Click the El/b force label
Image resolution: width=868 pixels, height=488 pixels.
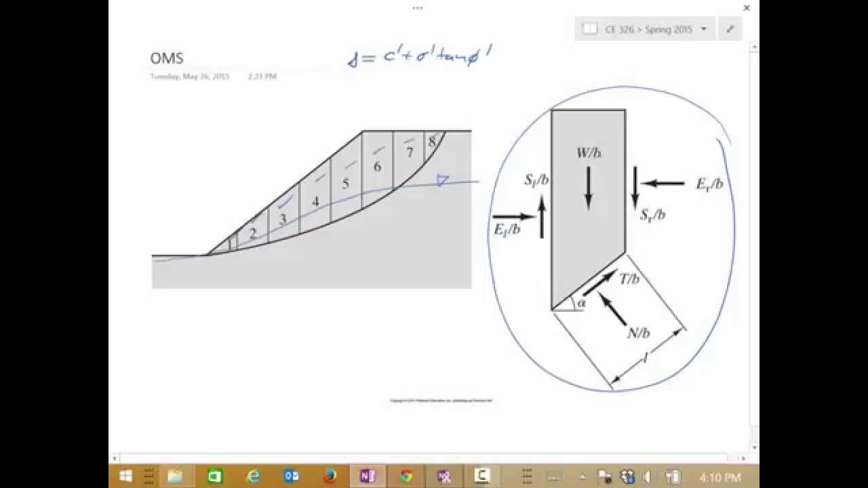[507, 229]
